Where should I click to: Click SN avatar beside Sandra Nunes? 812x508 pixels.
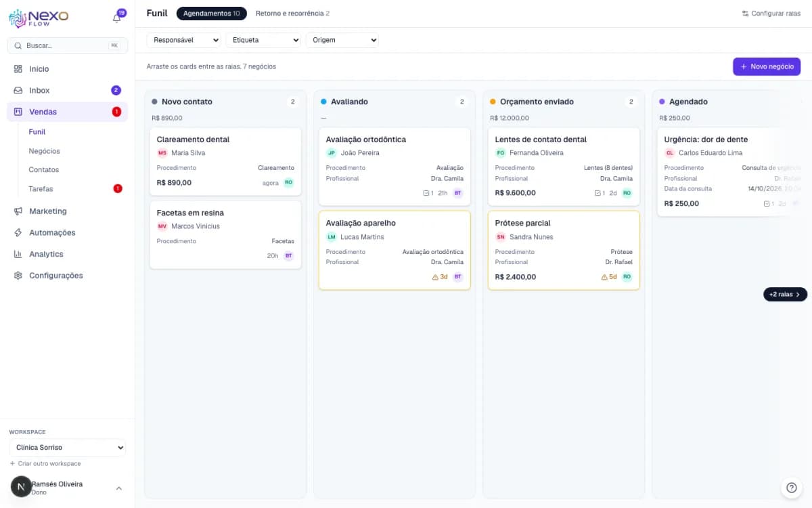[x=500, y=237]
